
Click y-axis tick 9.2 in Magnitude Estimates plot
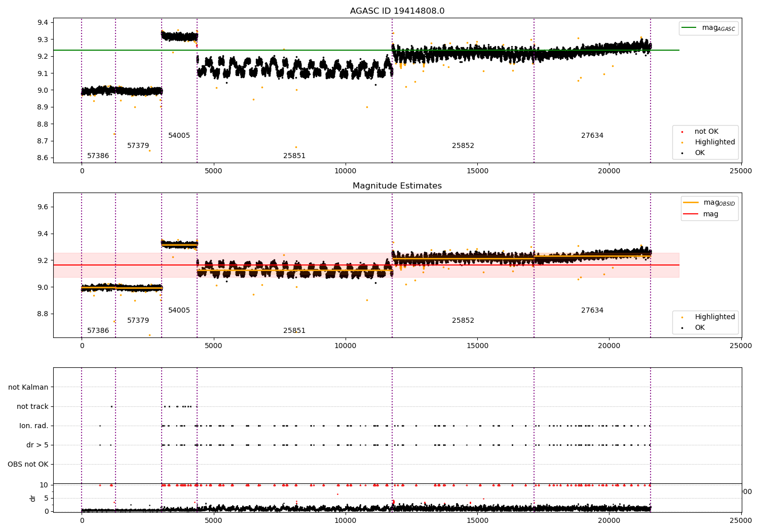click(x=44, y=261)
